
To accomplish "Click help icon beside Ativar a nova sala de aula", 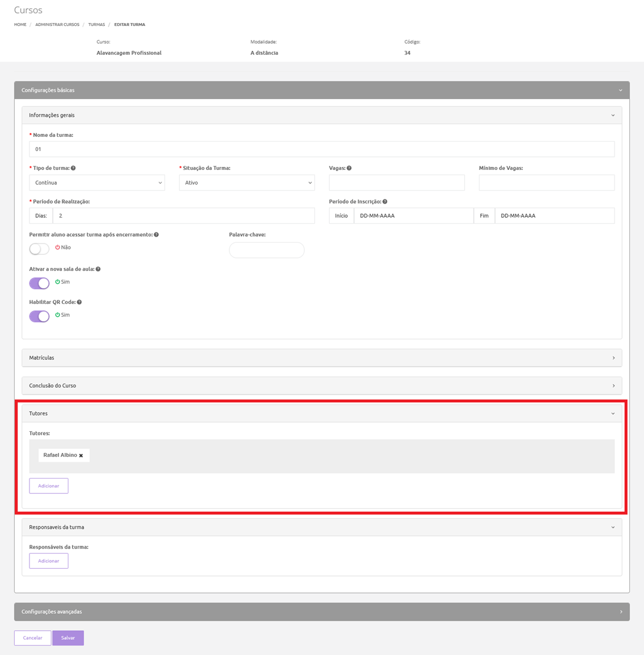I will tap(98, 269).
